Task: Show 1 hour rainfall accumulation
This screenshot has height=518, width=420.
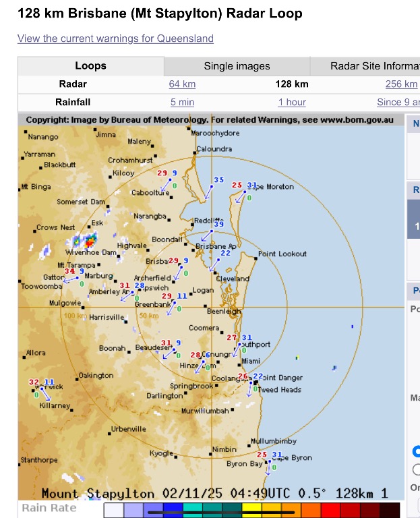Action: click(x=291, y=103)
